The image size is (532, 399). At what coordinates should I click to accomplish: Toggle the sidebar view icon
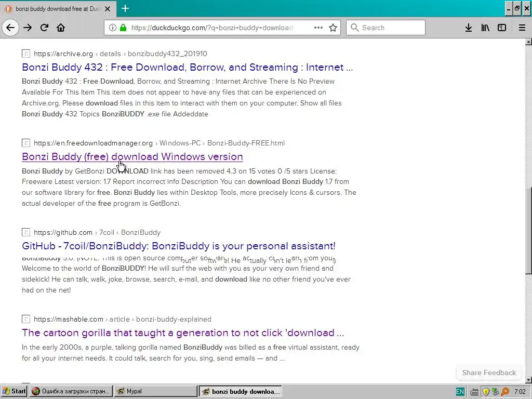(502, 28)
